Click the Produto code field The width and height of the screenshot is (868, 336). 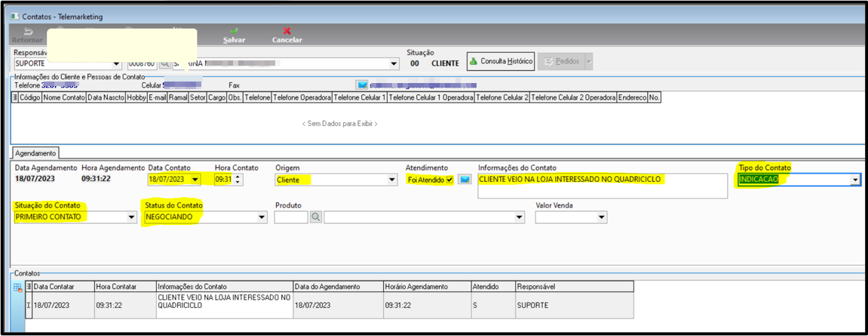click(291, 217)
